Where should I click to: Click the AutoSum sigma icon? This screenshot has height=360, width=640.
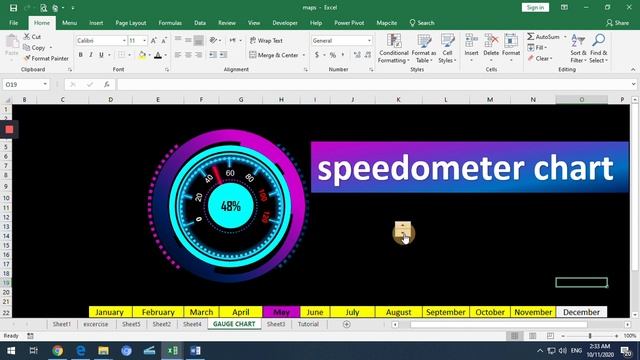(530, 37)
